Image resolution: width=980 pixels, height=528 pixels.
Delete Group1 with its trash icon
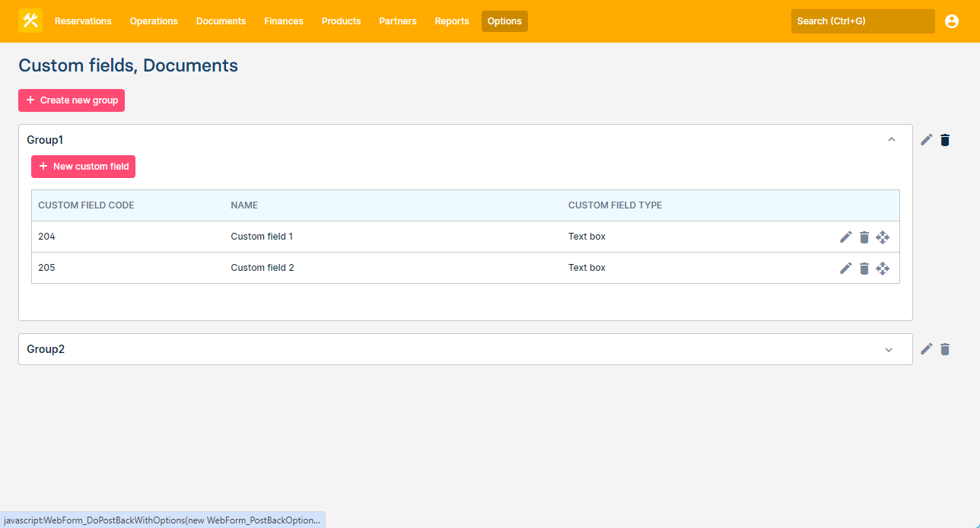945,140
